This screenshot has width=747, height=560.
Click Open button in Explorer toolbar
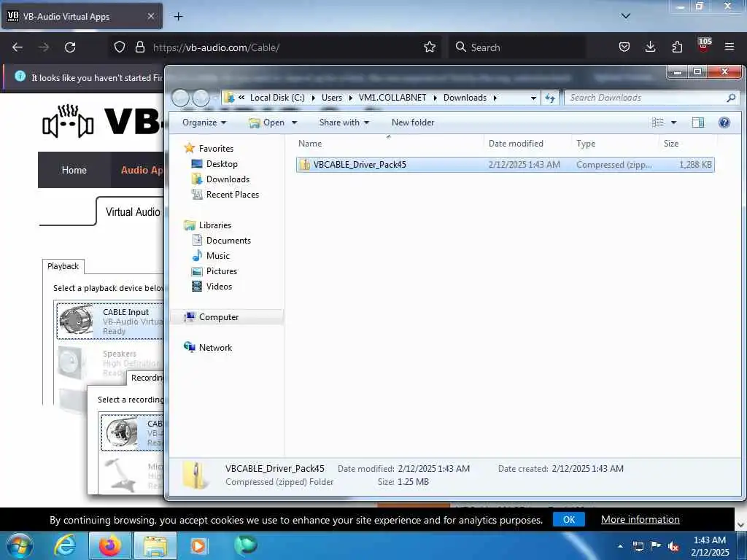tap(267, 122)
